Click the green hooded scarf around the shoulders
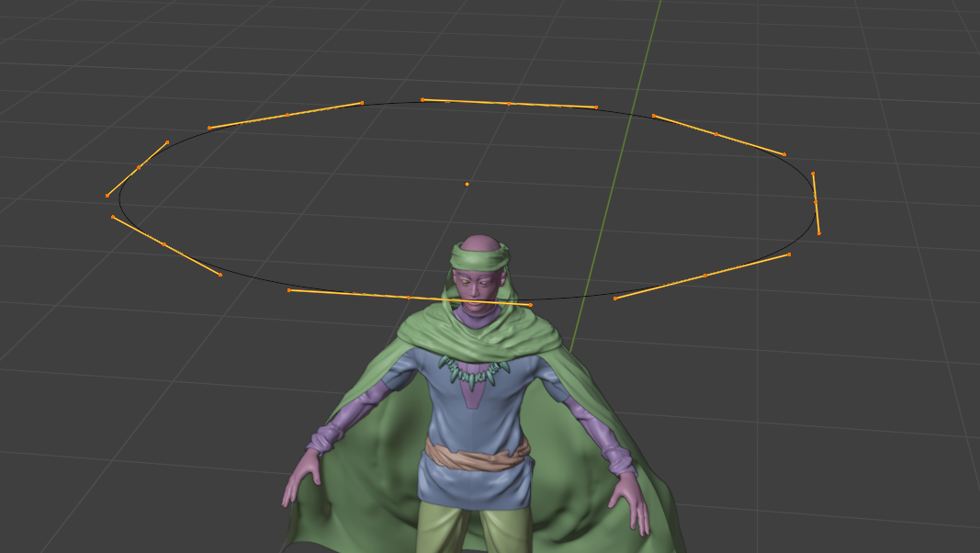Screen dimensions: 980x553 pyautogui.click(x=480, y=332)
